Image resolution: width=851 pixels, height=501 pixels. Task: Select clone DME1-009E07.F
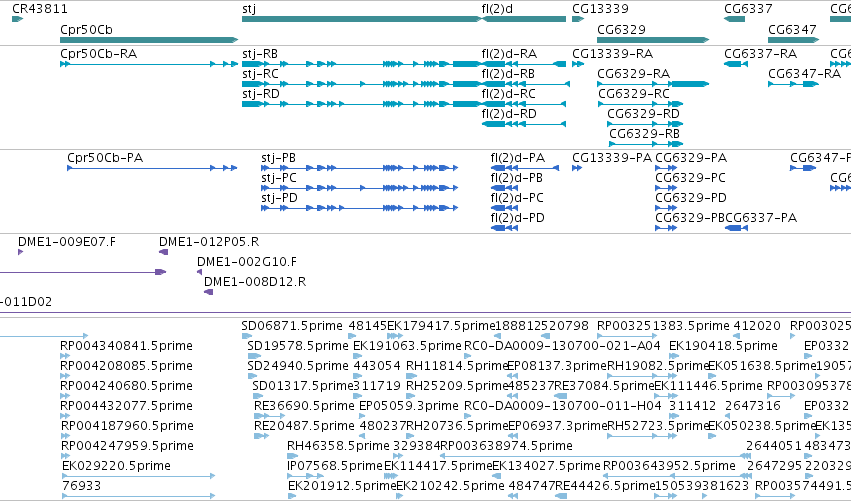click(21, 252)
